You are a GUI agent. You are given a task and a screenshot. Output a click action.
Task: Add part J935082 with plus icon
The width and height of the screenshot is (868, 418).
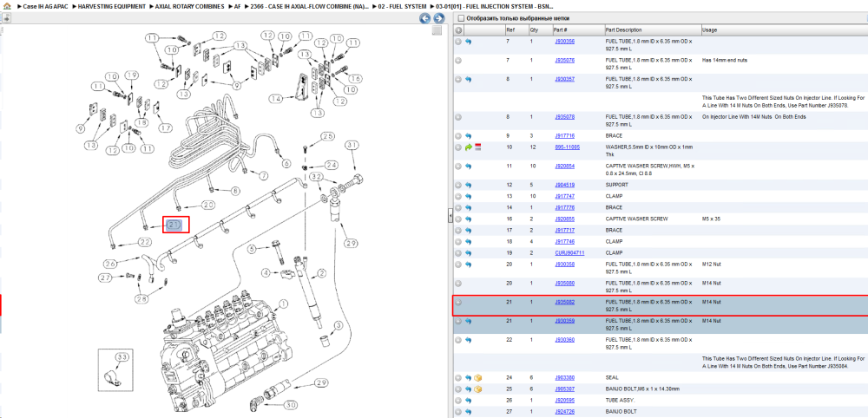pos(458,302)
